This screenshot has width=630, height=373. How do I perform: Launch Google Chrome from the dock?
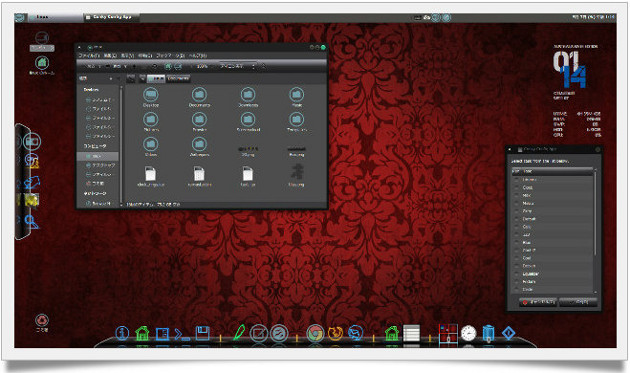pyautogui.click(x=315, y=334)
